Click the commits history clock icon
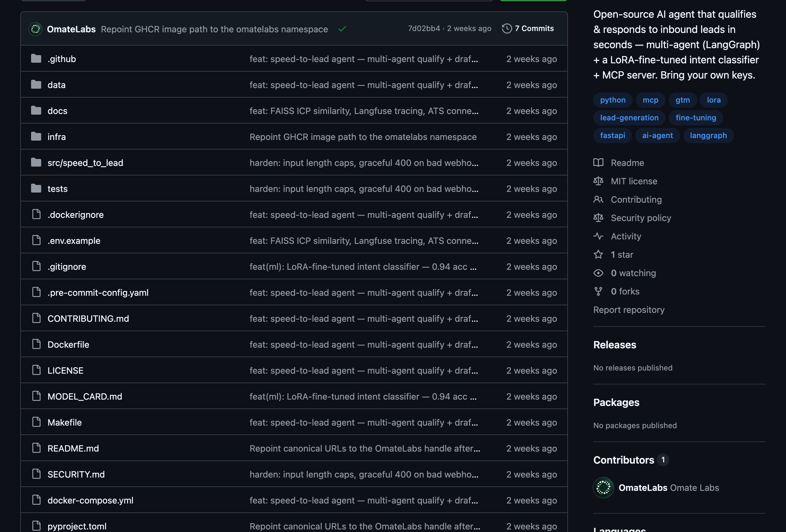 (507, 28)
